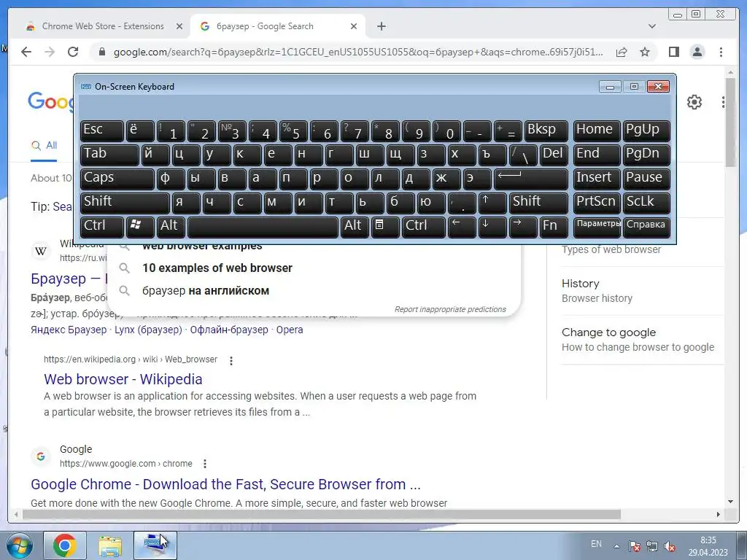Toggle the left Alt key
Screen dimensions: 747x560
pyautogui.click(x=171, y=226)
